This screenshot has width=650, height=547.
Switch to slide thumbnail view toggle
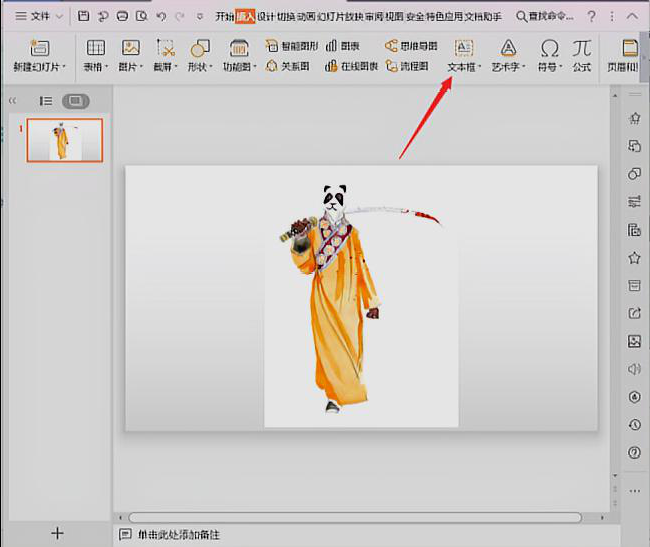click(x=75, y=101)
